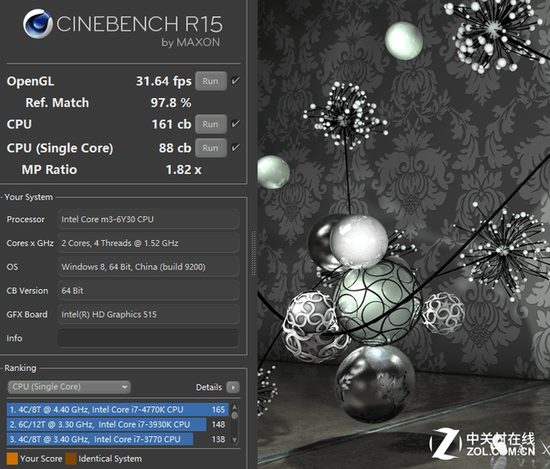
Task: Open the CPU (Single Core) ranking dropdown
Action: 69,387
